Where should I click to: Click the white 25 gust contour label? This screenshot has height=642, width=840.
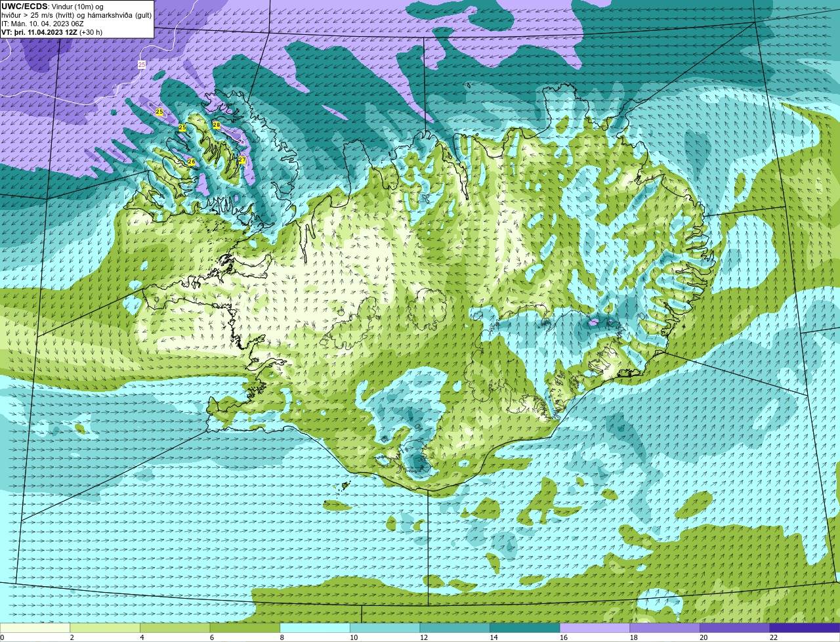coord(142,64)
